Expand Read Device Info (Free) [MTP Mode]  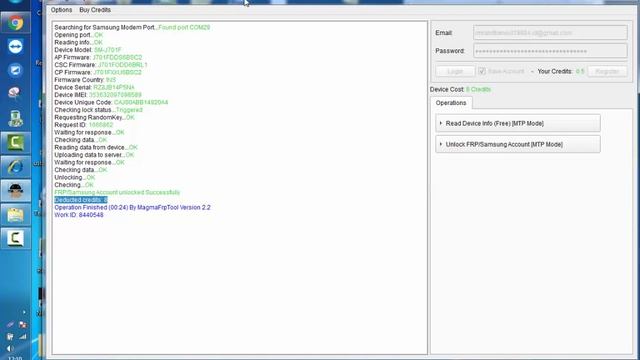[x=518, y=123]
